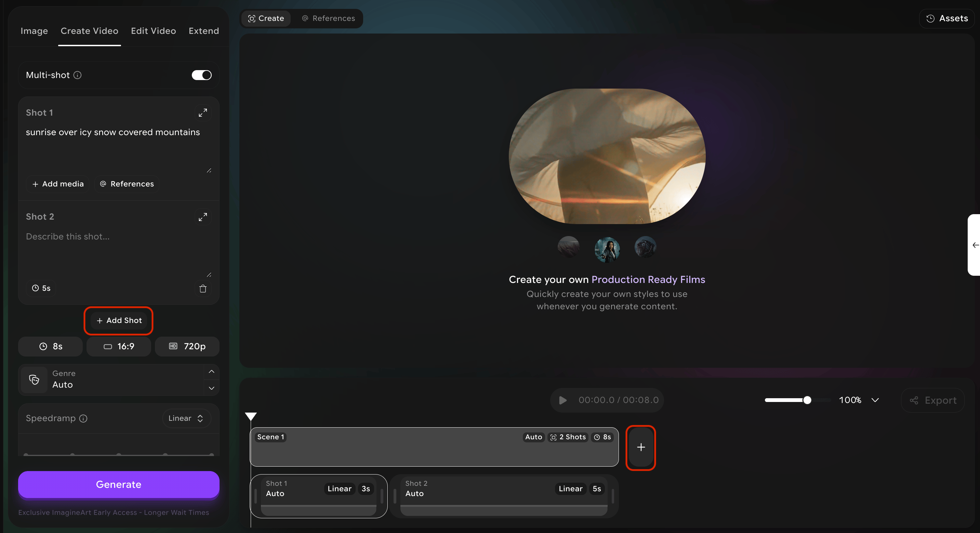
Task: Click the 00:00.0 / 00:08.0 timecode
Action: coord(619,400)
